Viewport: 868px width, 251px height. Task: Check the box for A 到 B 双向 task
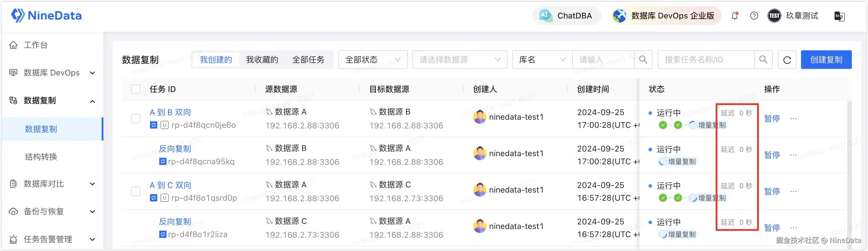[x=135, y=119]
